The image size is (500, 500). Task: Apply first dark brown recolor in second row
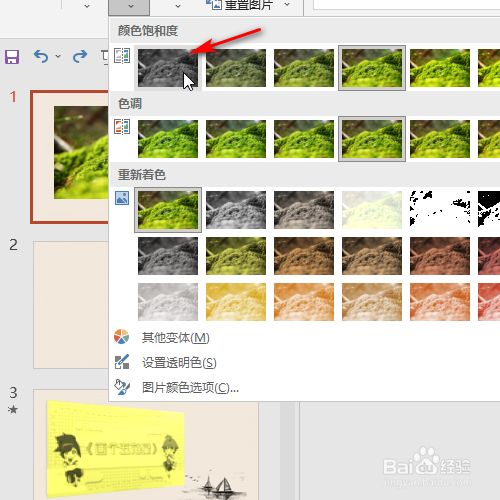304,256
